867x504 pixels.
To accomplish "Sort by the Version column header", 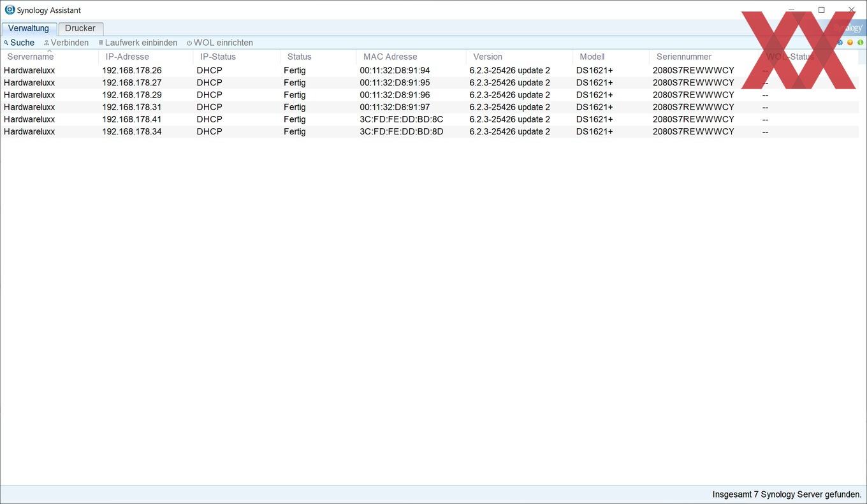I will coord(520,57).
